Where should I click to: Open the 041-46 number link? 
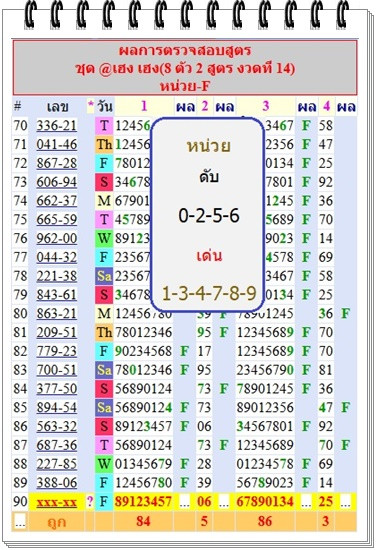click(x=56, y=144)
